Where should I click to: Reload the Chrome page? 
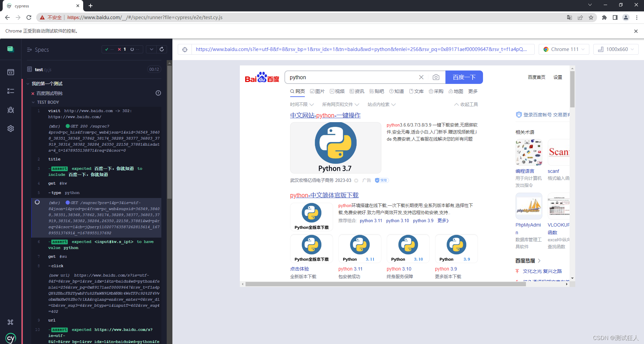coord(29,17)
